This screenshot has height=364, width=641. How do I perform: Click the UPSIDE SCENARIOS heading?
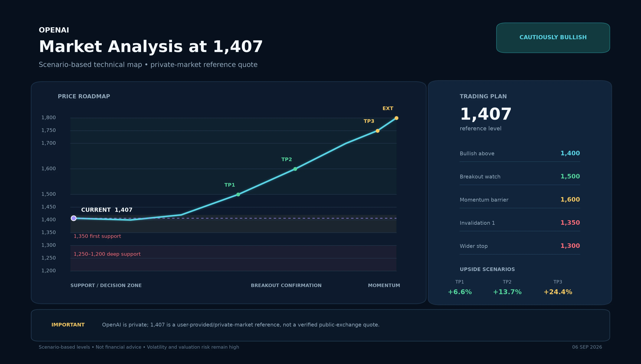(487, 270)
